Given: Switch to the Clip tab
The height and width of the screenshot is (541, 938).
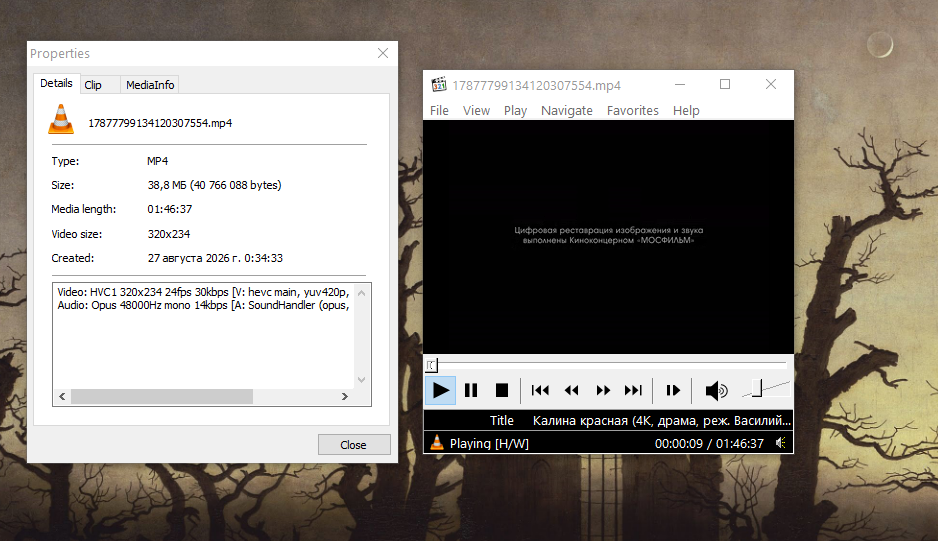Looking at the screenshot, I should point(93,85).
